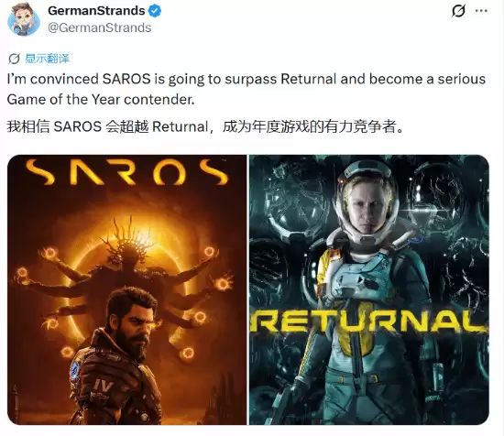Click the 显示翻译 show translation link
This screenshot has width=504, height=436.
tap(48, 59)
